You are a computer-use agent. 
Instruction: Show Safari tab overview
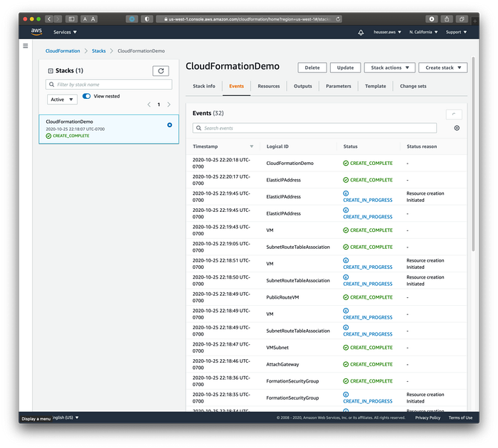(462, 19)
